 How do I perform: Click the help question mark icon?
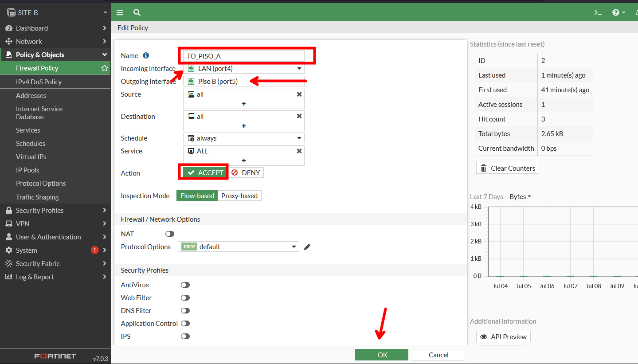click(616, 12)
